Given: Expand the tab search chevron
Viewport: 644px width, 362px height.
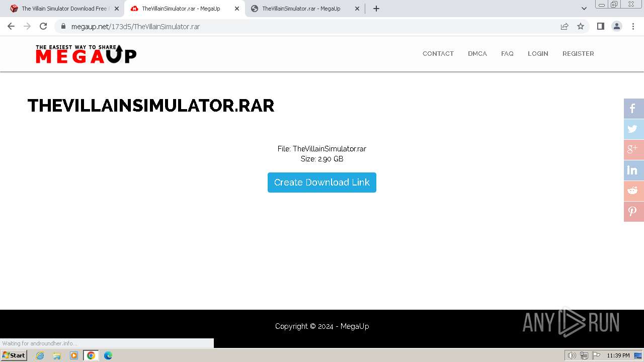Looking at the screenshot, I should [x=584, y=9].
